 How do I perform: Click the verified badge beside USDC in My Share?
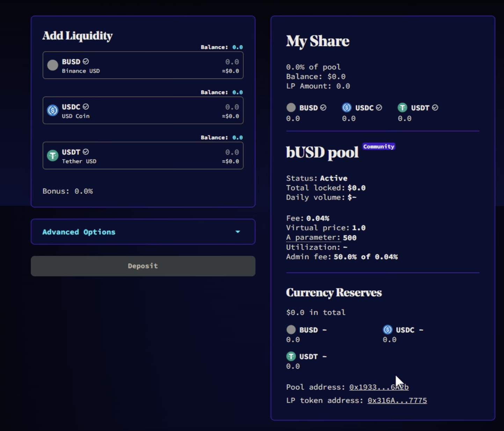[x=379, y=107]
